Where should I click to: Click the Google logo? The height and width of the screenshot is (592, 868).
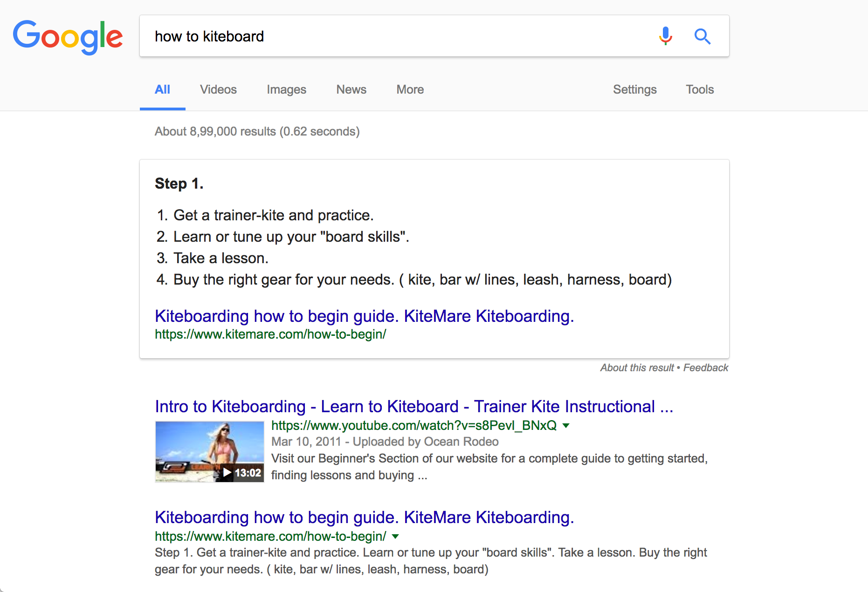pyautogui.click(x=68, y=37)
